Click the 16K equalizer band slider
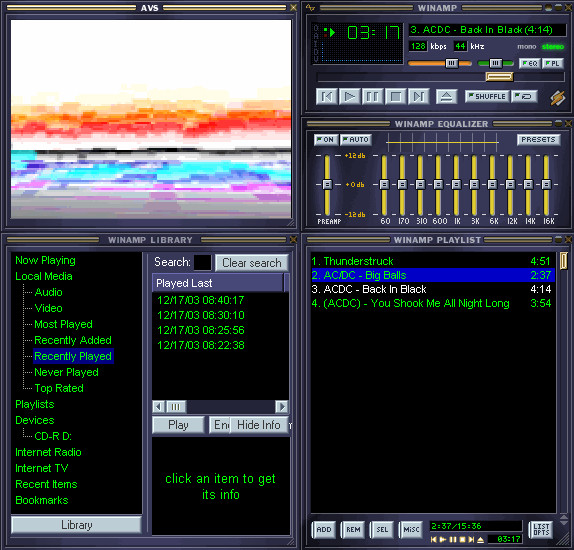 (546, 185)
